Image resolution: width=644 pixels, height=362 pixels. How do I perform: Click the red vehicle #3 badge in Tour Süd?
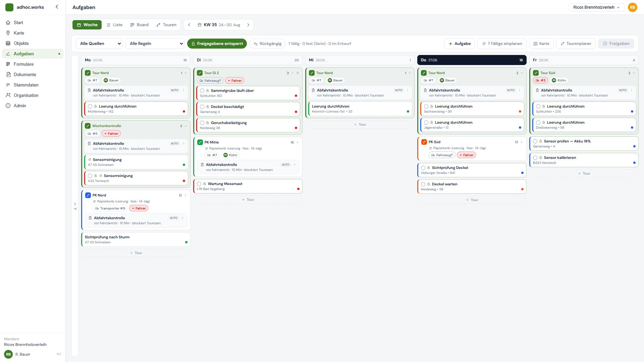(540, 80)
